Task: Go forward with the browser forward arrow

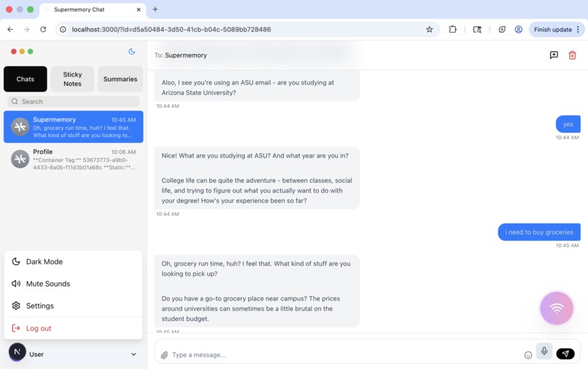Action: tap(26, 29)
